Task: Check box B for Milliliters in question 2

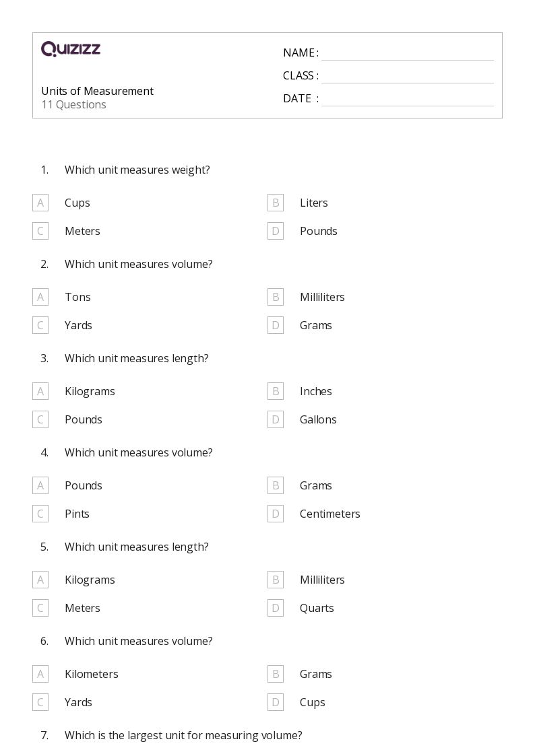Action: point(276,297)
